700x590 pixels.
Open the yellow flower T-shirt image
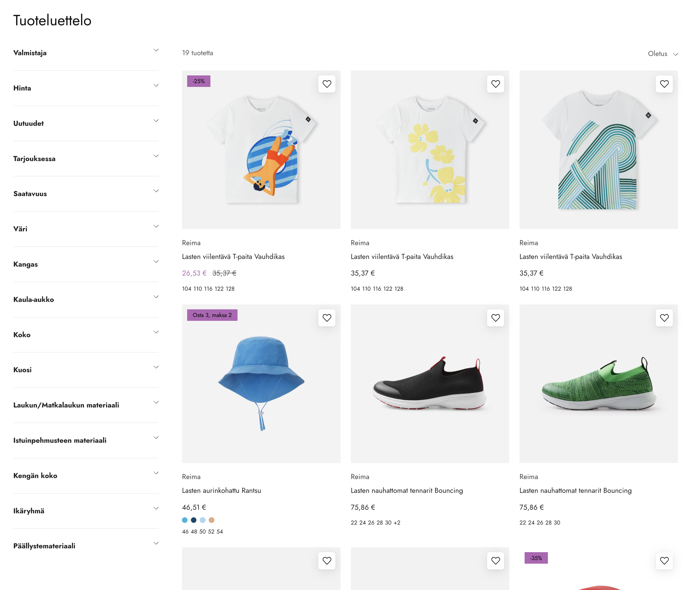(x=430, y=150)
